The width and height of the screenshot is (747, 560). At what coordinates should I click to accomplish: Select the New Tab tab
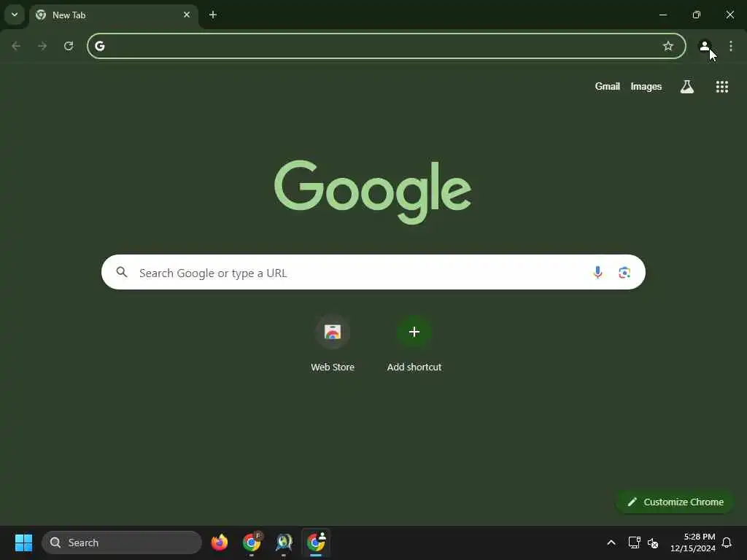click(x=113, y=15)
